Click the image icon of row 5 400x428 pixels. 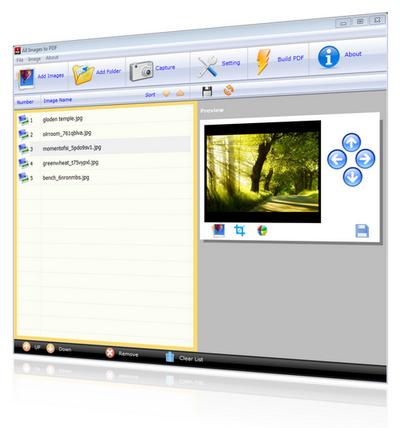click(23, 177)
